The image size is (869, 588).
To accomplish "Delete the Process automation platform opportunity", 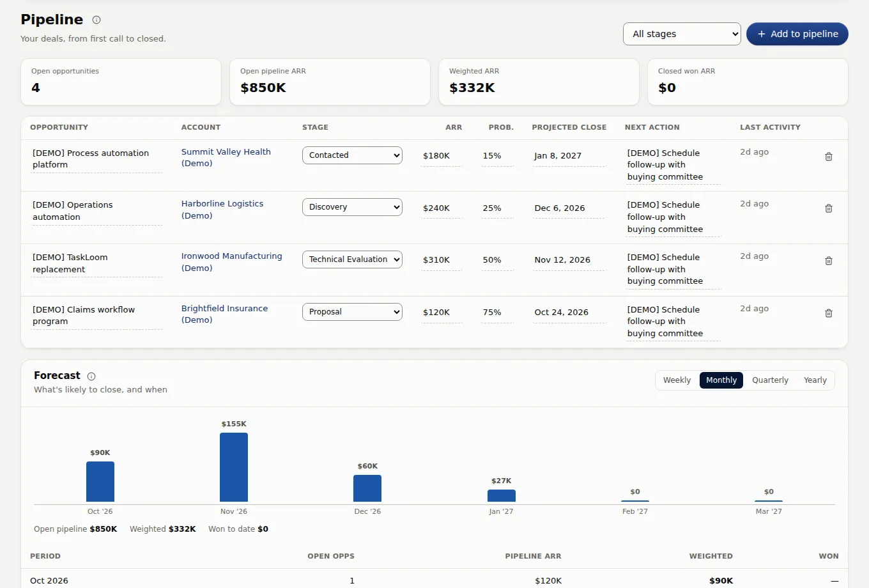I will 829,157.
